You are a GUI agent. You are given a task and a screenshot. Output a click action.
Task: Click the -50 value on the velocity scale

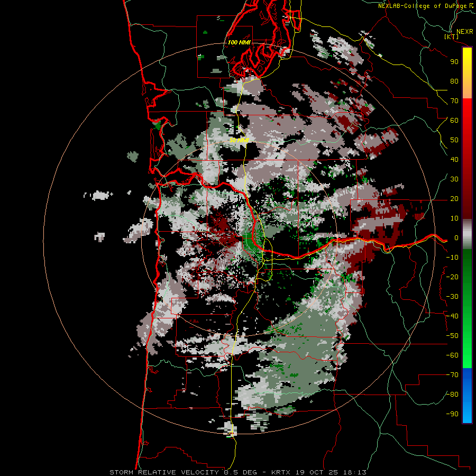coord(452,336)
